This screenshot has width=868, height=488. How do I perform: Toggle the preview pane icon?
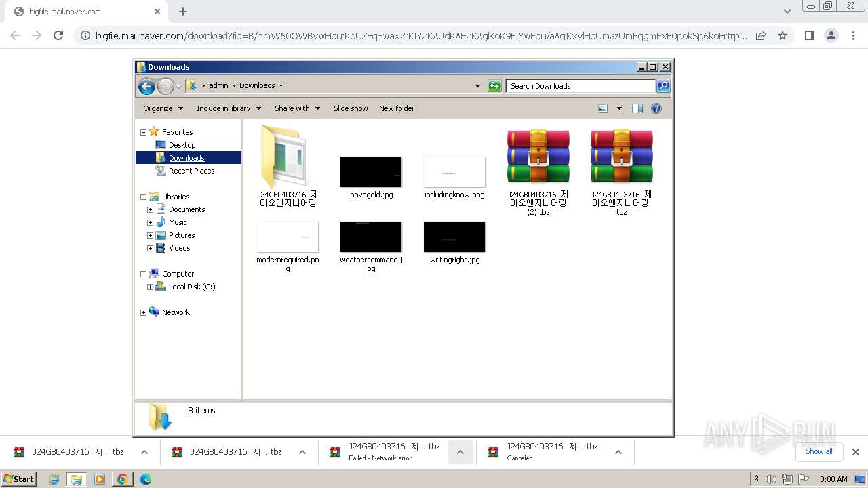[637, 108]
